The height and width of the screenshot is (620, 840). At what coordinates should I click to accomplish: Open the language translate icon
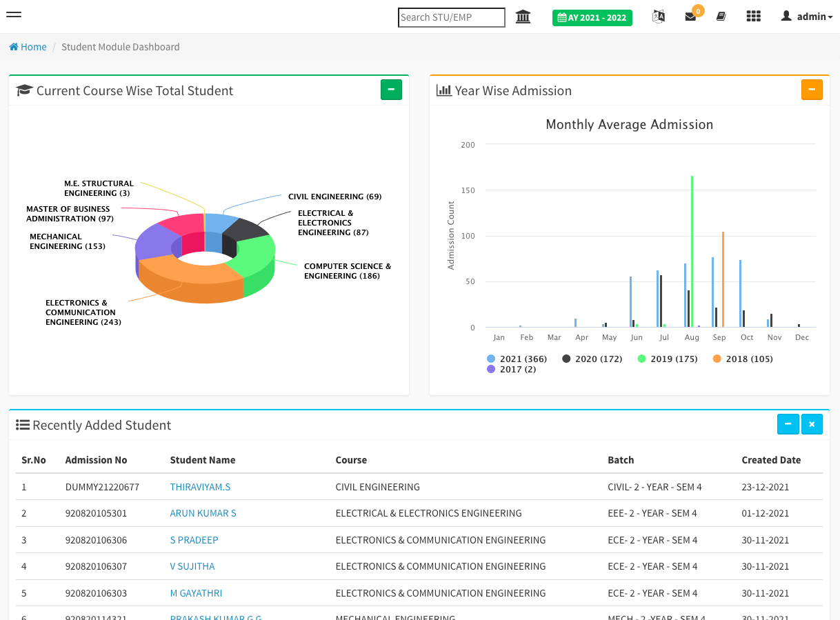pos(658,17)
